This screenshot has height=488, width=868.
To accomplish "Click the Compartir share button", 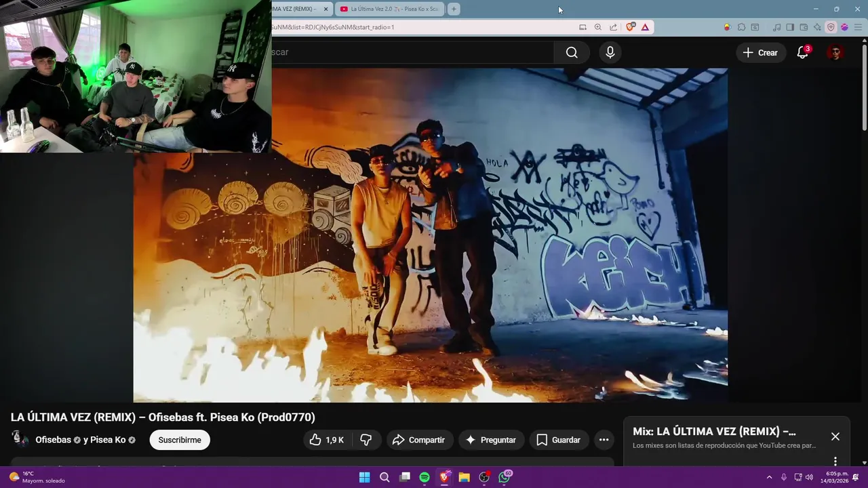I will [419, 440].
